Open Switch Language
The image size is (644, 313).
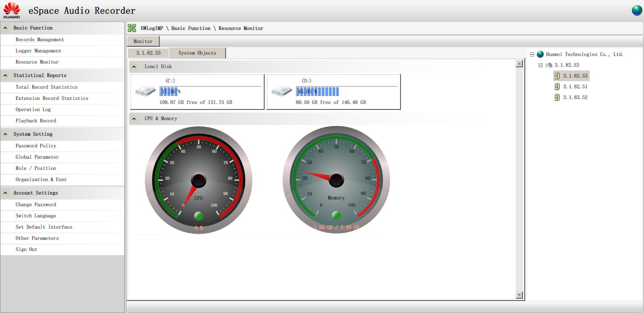coord(36,216)
